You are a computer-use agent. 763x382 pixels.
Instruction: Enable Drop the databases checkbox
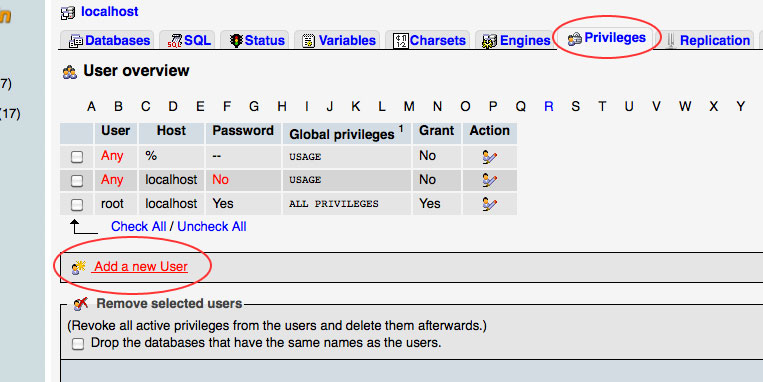tap(78, 344)
